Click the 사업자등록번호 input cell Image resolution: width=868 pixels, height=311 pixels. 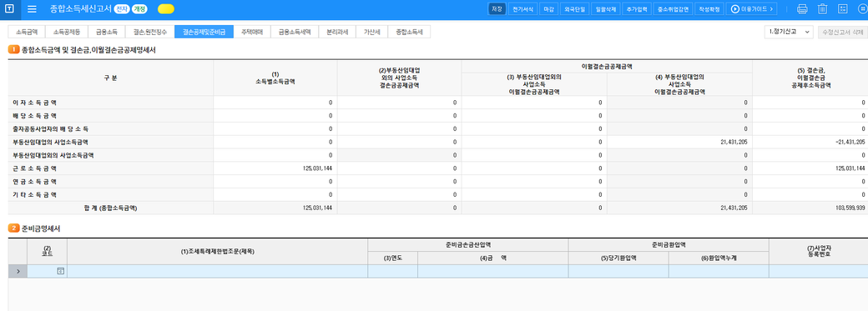(818, 271)
